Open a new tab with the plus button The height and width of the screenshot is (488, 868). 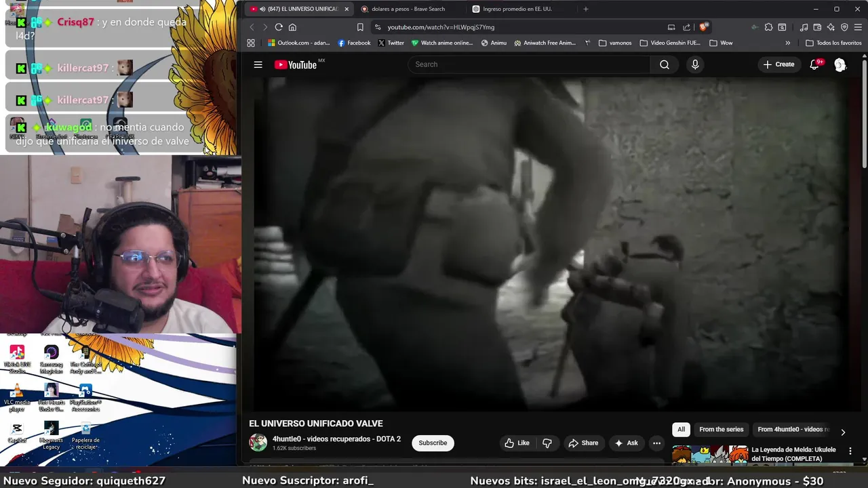click(586, 9)
